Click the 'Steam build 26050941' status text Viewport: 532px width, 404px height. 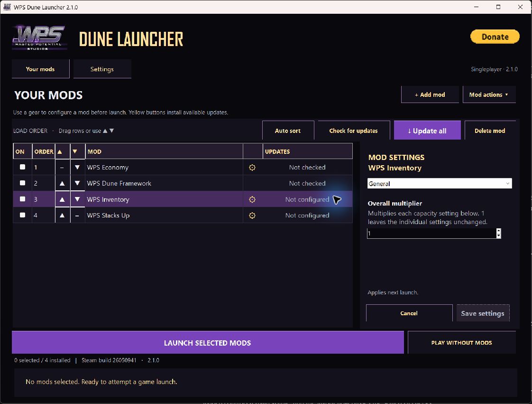109,360
